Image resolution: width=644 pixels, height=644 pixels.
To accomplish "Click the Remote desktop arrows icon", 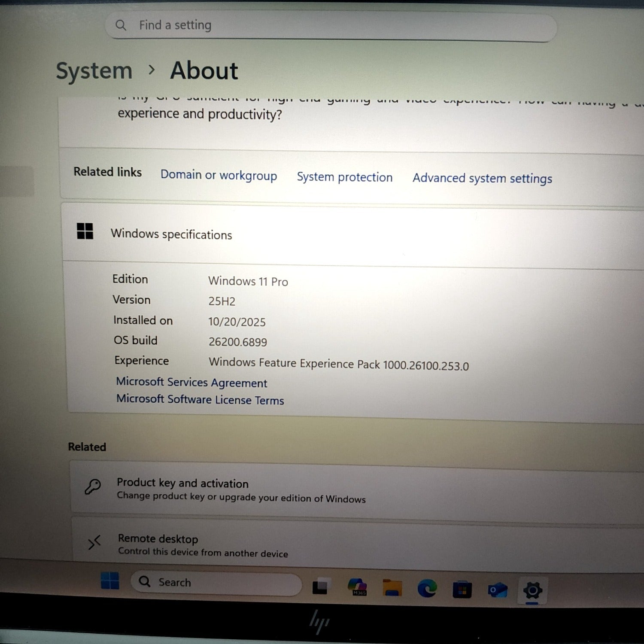I will point(94,543).
